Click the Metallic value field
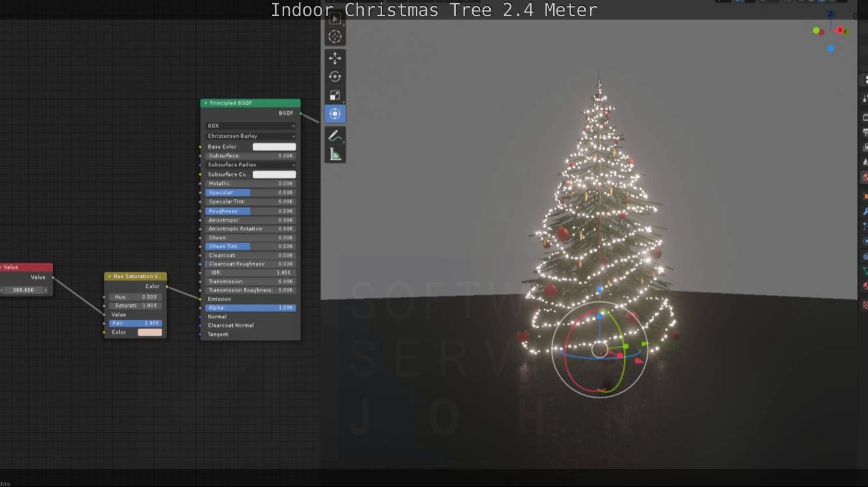The width and height of the screenshot is (868, 487). (251, 183)
